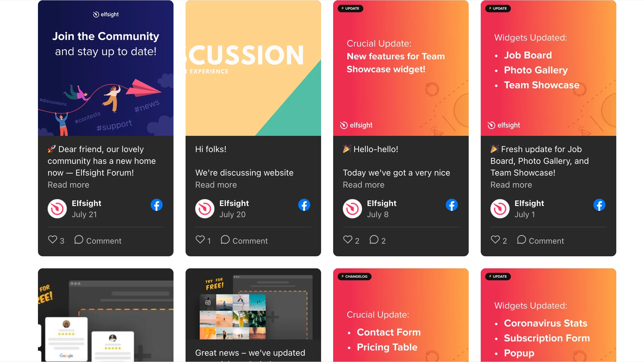Select Comment on July 8 post

[377, 240]
